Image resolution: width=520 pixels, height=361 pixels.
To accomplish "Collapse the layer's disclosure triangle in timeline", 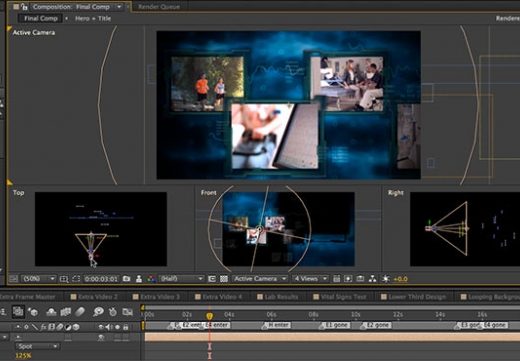I will [5, 337].
